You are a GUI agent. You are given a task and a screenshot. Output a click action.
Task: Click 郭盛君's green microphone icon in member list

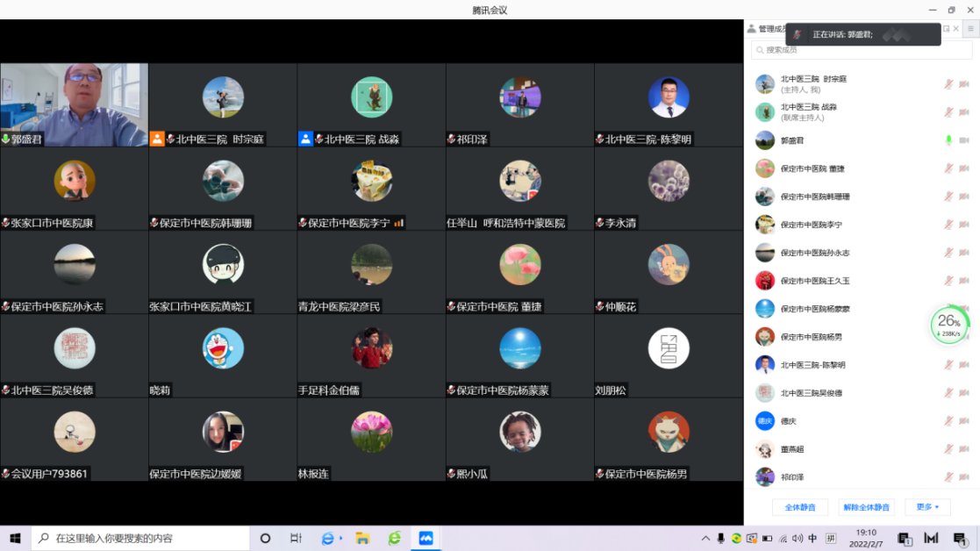click(948, 140)
